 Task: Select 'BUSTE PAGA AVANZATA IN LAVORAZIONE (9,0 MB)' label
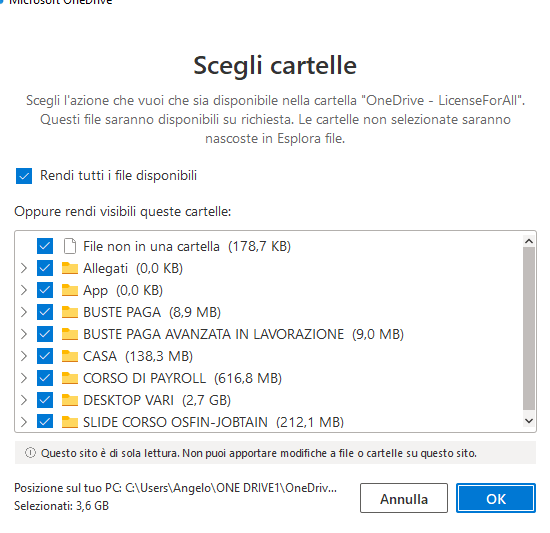tap(243, 334)
